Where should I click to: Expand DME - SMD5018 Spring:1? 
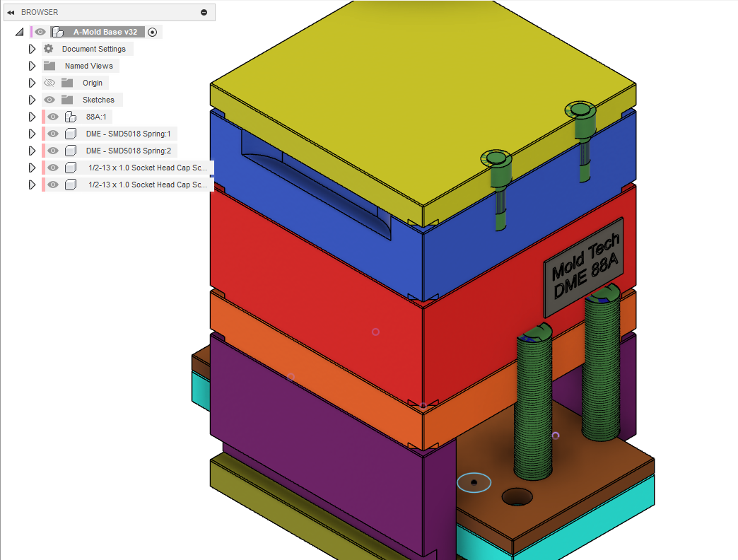click(32, 134)
